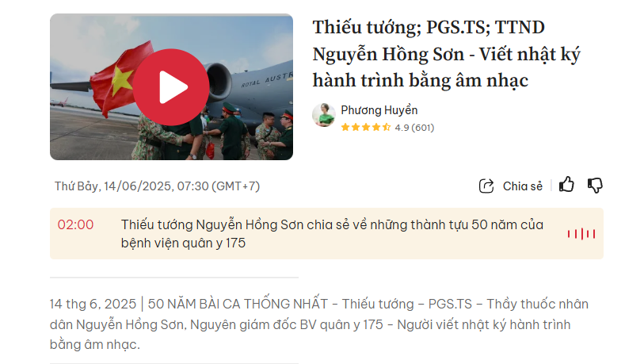Open the headline about Nguyễn Hồng Sơn
644x364 pixels.
pos(447,54)
